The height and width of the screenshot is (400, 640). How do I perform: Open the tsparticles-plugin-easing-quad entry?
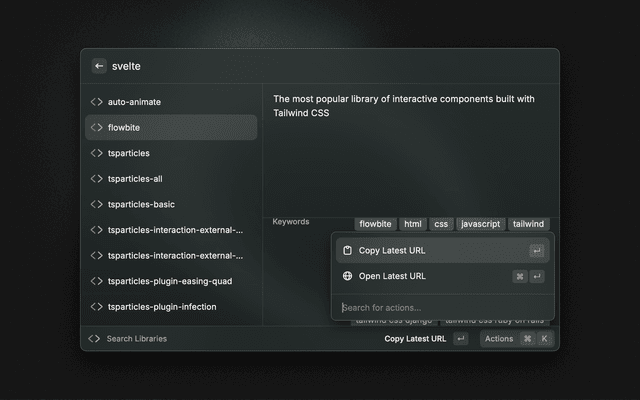coord(170,282)
